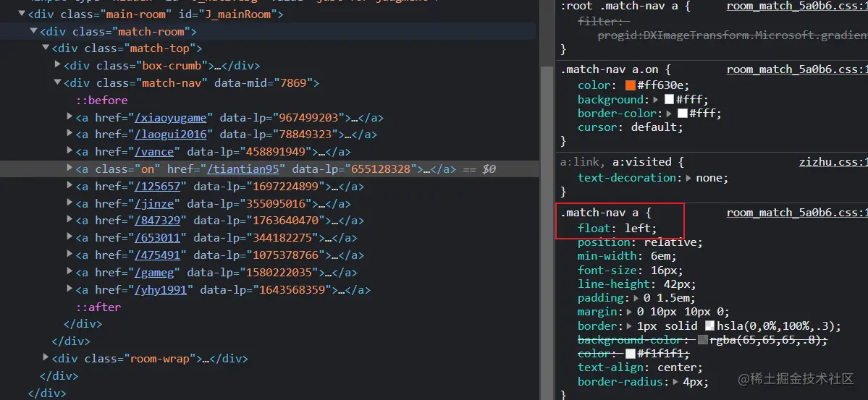Image resolution: width=868 pixels, height=400 pixels.
Task: Expand the selected /tiantian95 anchor node
Action: 69,169
